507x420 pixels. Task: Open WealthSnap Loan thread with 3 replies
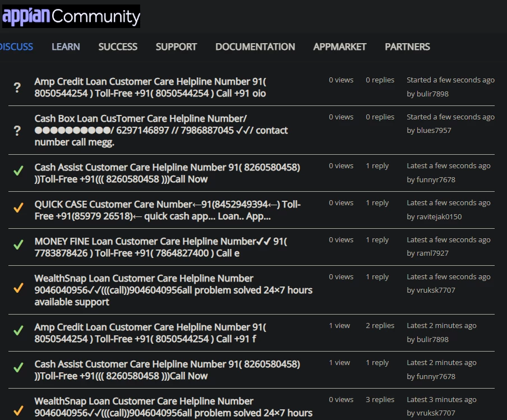(173, 407)
